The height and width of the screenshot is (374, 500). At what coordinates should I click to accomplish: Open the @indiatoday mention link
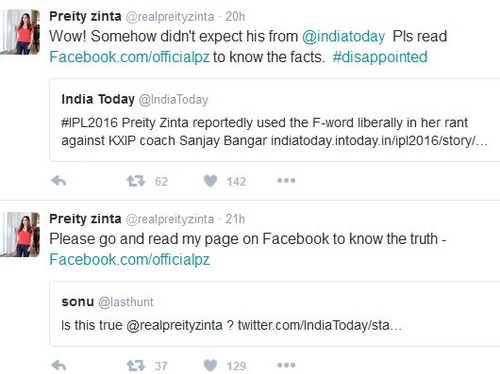[343, 37]
